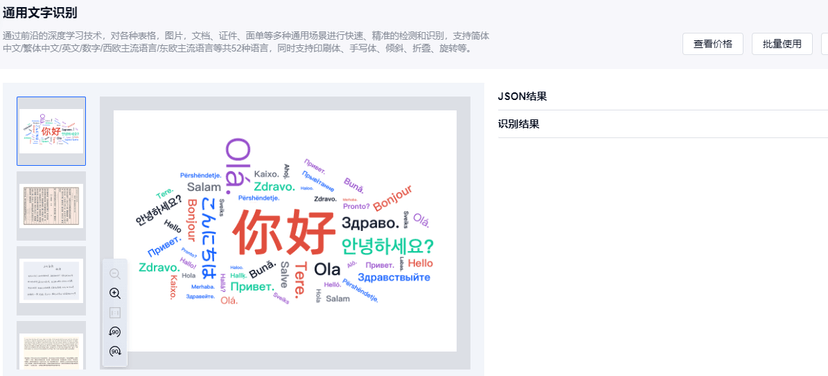The width and height of the screenshot is (828, 376).
Task: Select the 你好 word cloud thumbnail
Action: click(x=51, y=131)
